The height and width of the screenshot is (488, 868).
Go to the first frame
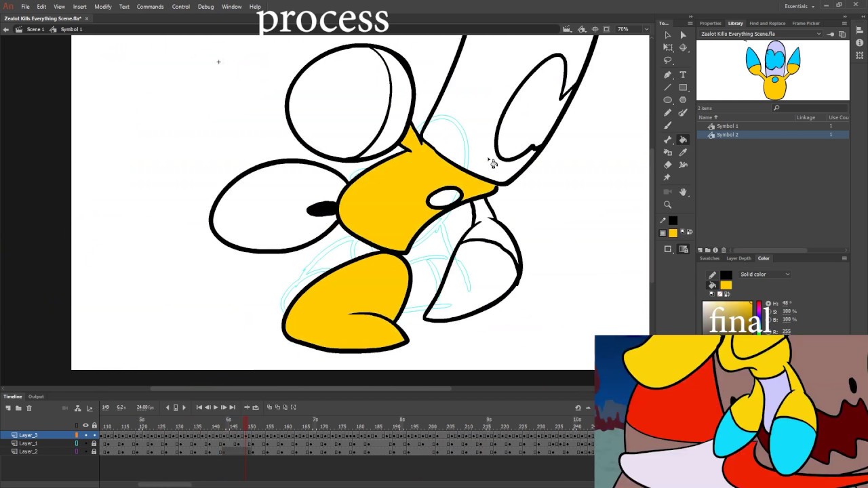199,407
